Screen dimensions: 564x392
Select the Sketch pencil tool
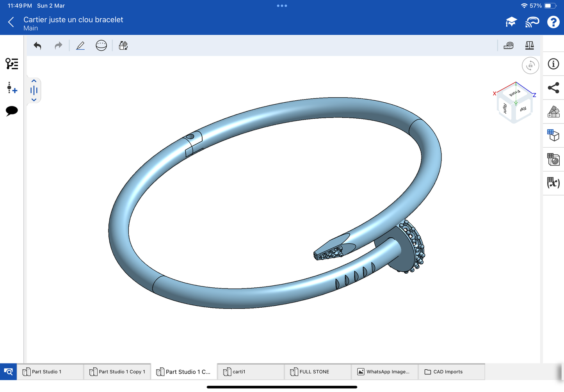click(80, 46)
